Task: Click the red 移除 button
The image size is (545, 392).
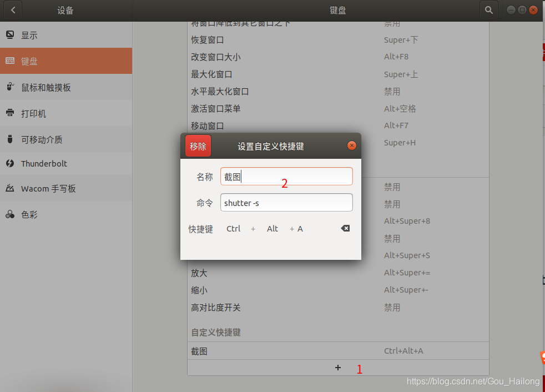Action: pyautogui.click(x=198, y=145)
